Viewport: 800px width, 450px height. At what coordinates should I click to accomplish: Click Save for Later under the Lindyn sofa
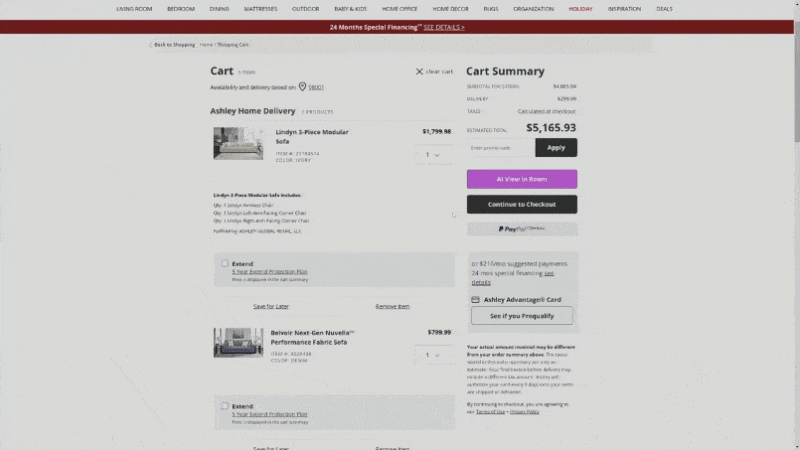[x=271, y=306]
